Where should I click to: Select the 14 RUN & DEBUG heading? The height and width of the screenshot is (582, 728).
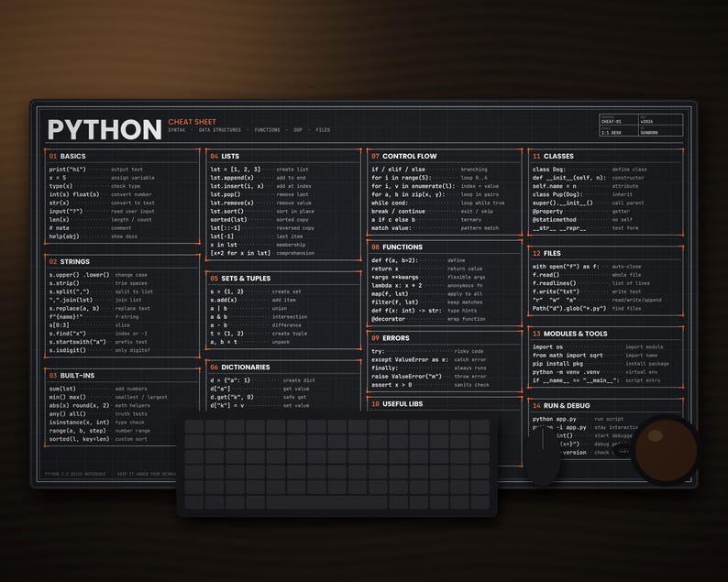(561, 405)
